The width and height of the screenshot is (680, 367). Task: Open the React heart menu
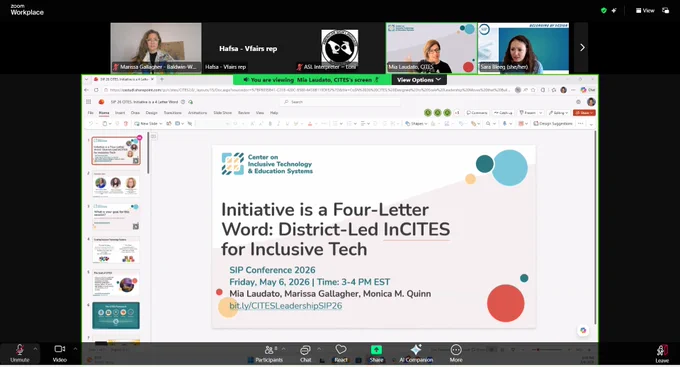pos(341,353)
